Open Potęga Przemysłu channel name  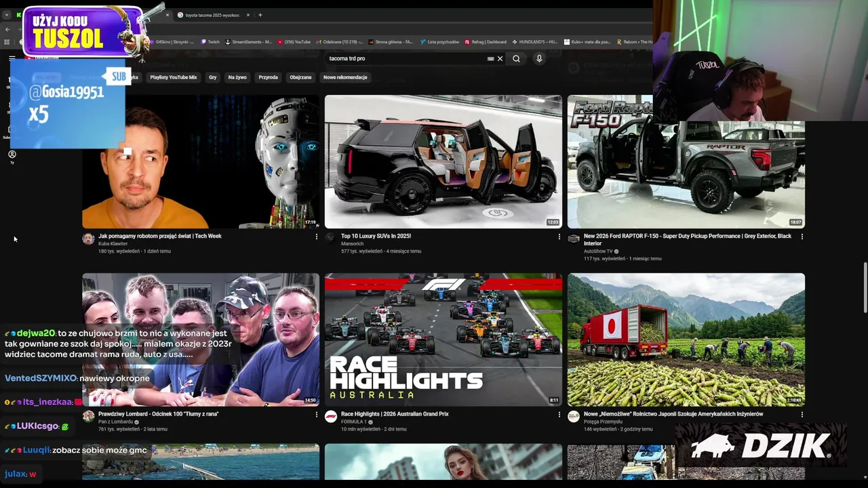tap(602, 422)
